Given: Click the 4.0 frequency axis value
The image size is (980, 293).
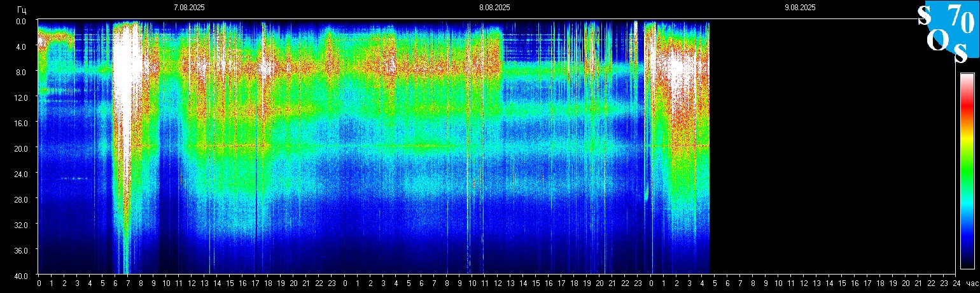Looking at the screenshot, I should 21,46.
